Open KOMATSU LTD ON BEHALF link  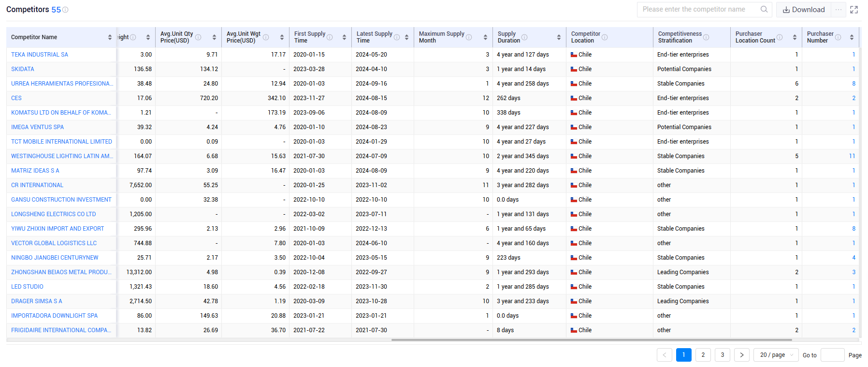tap(61, 113)
